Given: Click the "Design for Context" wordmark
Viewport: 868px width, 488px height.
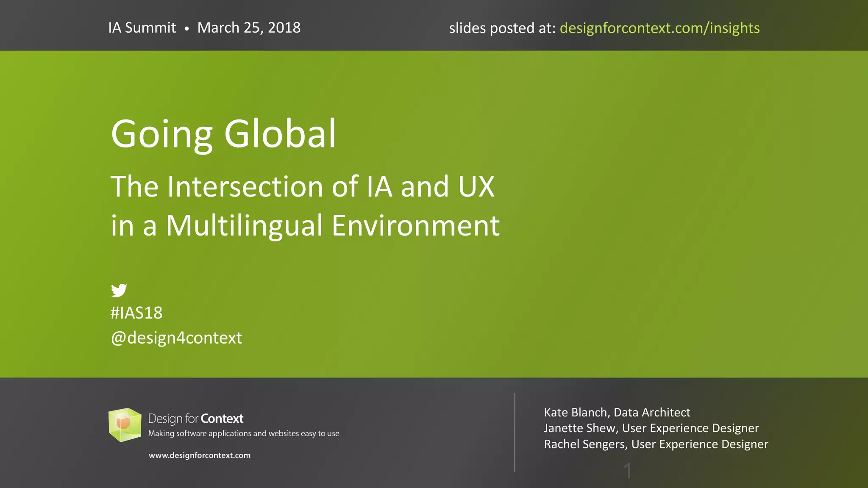Looking at the screenshot, I should pos(195,419).
